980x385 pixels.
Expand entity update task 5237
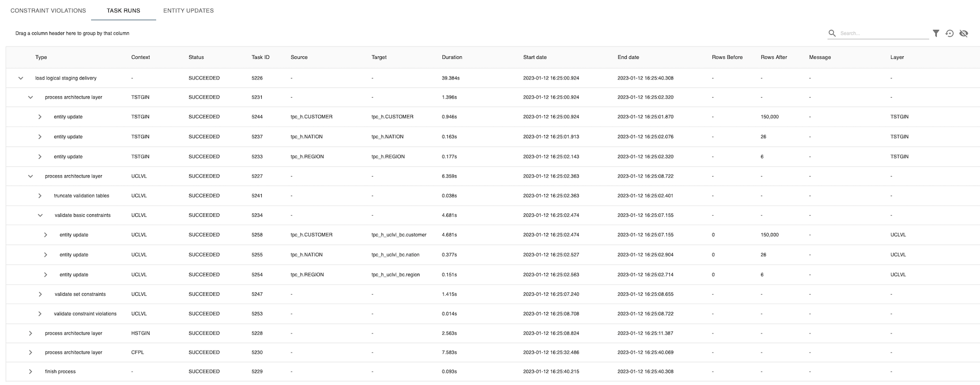click(40, 137)
